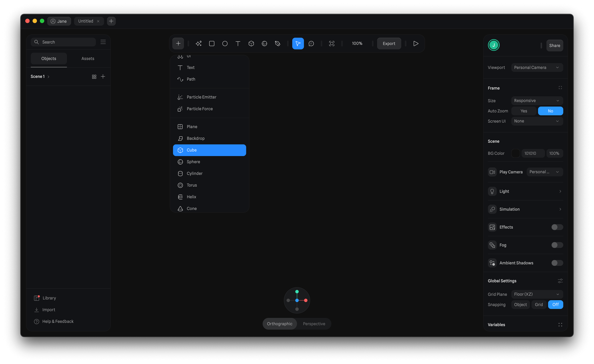Switch to the Assets tab
Image resolution: width=594 pixels, height=364 pixels.
click(x=88, y=59)
